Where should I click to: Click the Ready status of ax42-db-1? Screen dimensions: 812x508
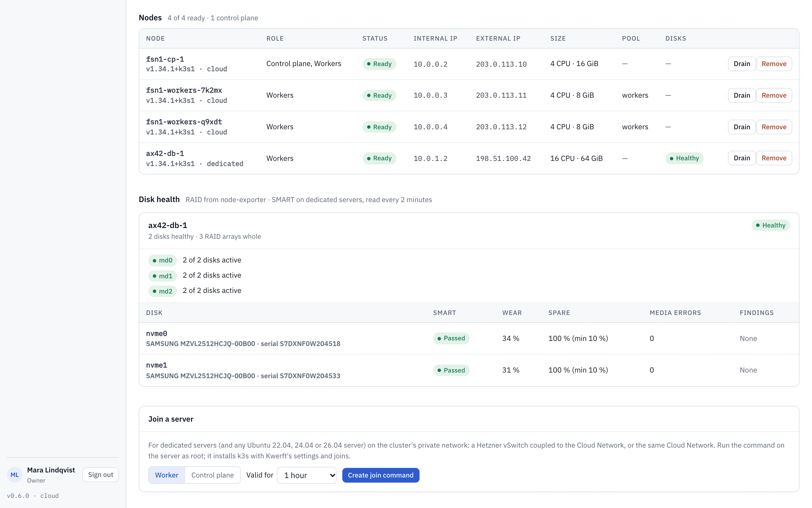(379, 158)
